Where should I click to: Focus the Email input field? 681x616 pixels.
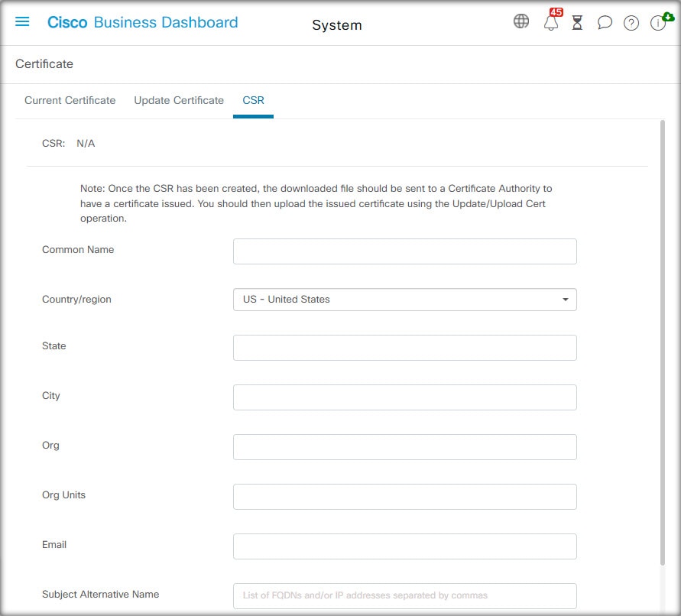click(404, 546)
